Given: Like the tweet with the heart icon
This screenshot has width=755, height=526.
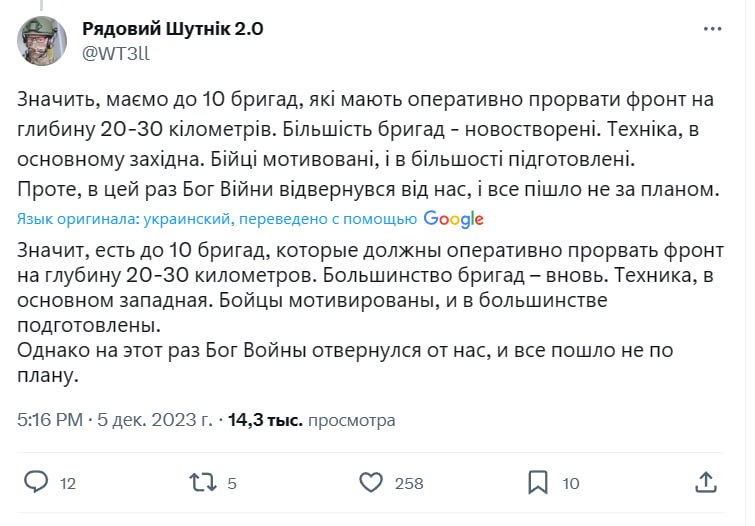Looking at the screenshot, I should point(371,483).
